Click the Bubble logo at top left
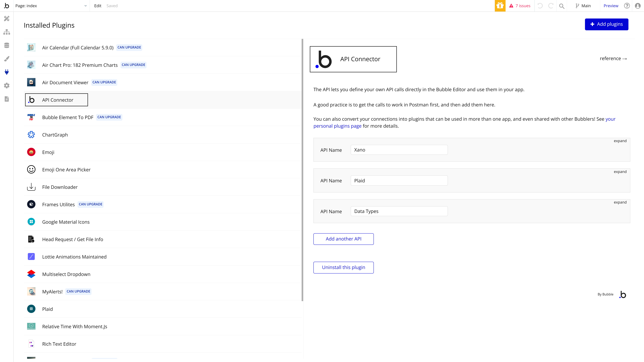The height and width of the screenshot is (362, 644). (7, 6)
